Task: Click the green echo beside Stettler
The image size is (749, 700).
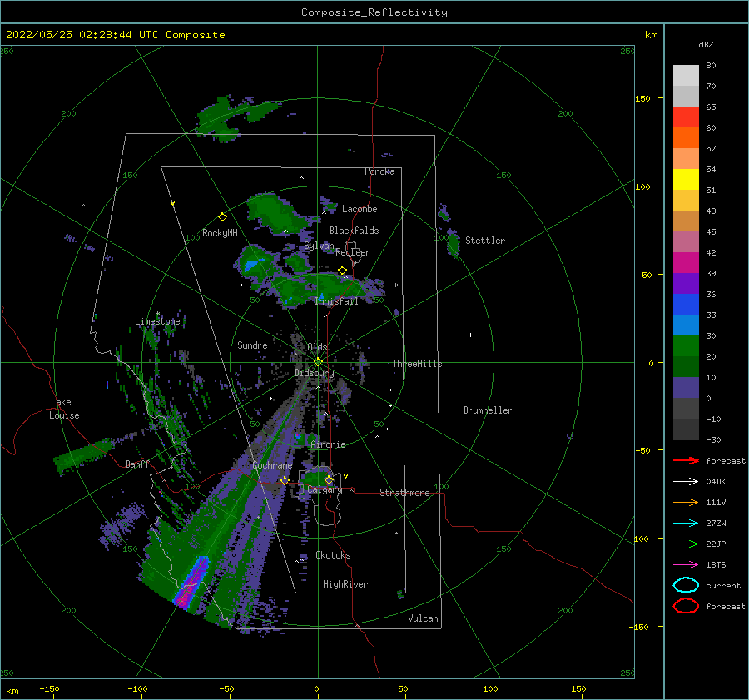Action: [454, 244]
